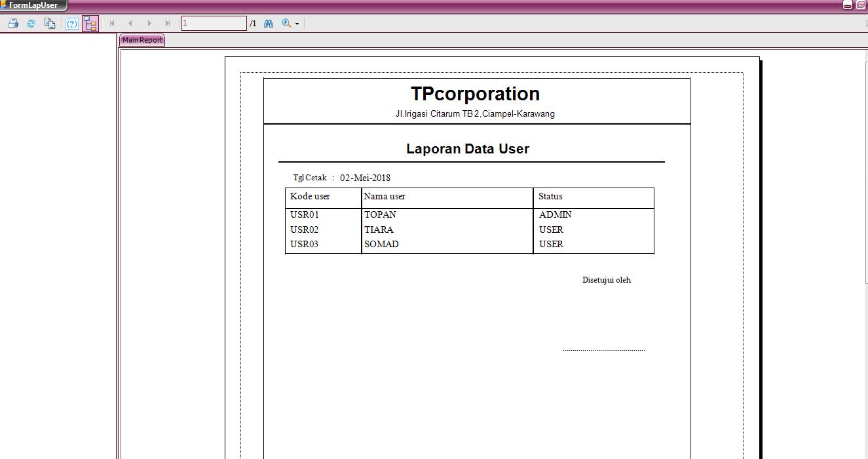Go to the first page
Screen dimensions: 868x459
(112, 22)
